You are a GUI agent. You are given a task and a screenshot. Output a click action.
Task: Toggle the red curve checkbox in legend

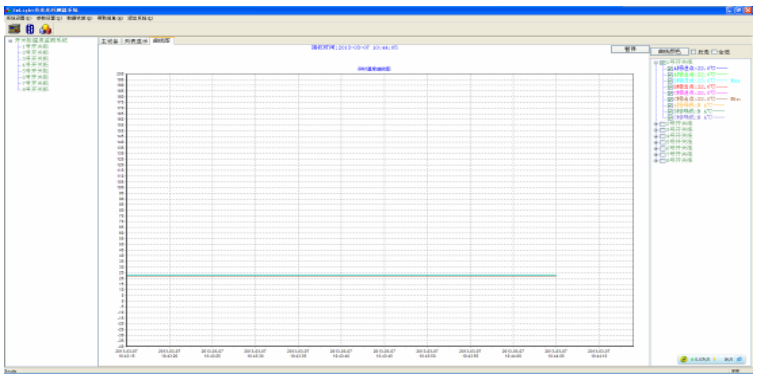[x=670, y=87]
